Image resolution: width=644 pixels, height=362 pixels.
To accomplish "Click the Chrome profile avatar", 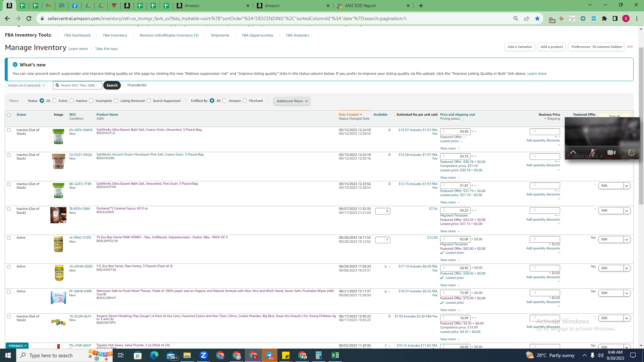I will pyautogui.click(x=626, y=18).
